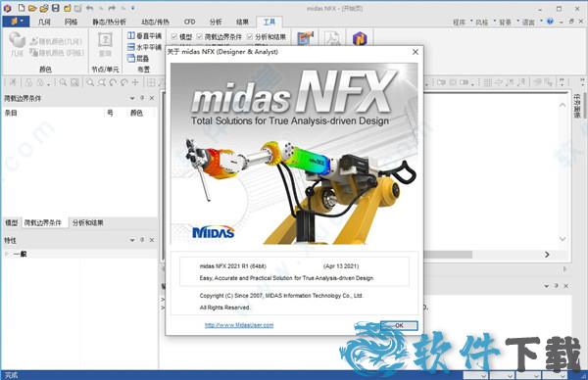Screen dimensions: 588x380
Task: Expand the 一般 property group
Action: [6, 254]
